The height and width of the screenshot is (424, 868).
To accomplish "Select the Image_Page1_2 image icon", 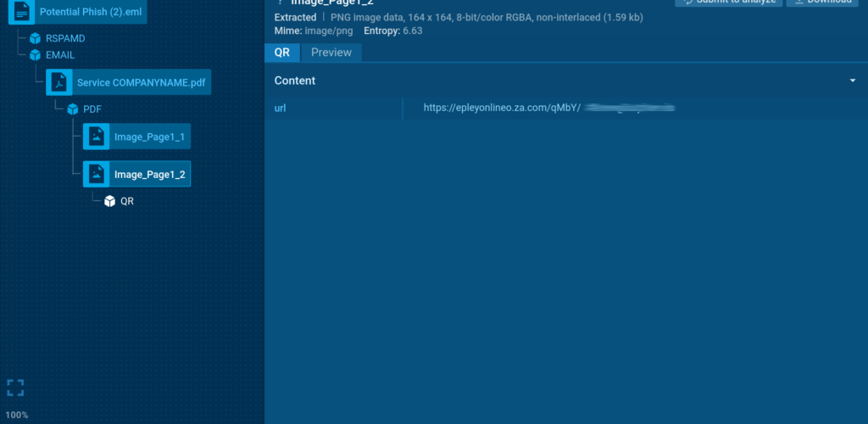I will [97, 175].
